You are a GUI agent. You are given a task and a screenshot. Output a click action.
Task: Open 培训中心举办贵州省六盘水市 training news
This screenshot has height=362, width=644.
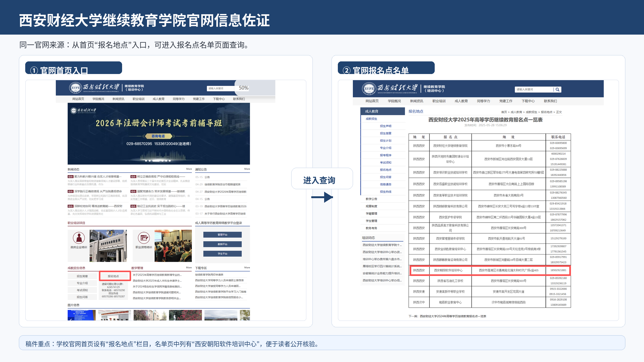point(382,259)
